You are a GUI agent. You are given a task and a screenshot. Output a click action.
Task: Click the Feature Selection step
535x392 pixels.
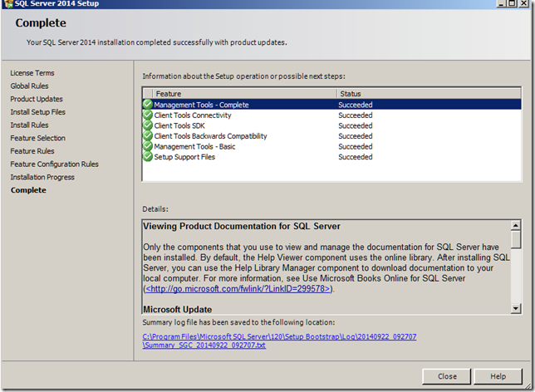38,138
